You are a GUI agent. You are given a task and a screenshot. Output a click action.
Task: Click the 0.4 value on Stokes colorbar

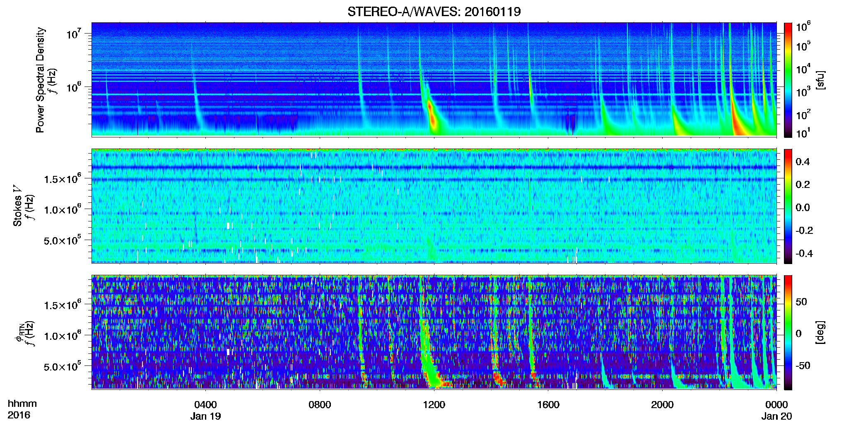[803, 162]
